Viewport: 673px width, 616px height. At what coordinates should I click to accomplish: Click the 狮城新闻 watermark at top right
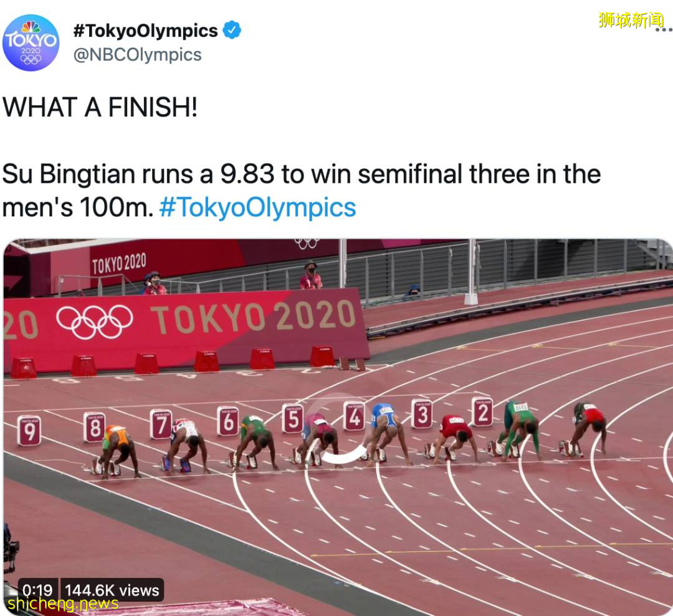[631, 19]
